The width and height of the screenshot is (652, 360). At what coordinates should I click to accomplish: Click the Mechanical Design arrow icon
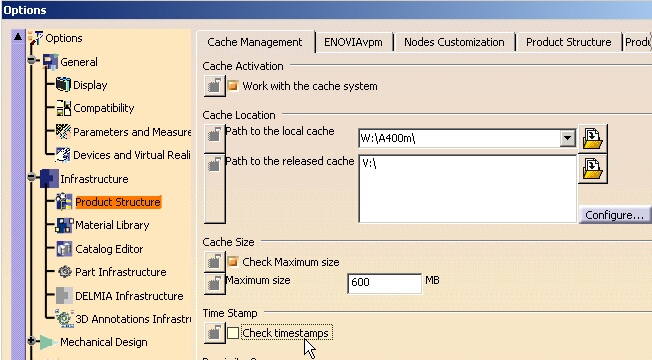tap(48, 342)
